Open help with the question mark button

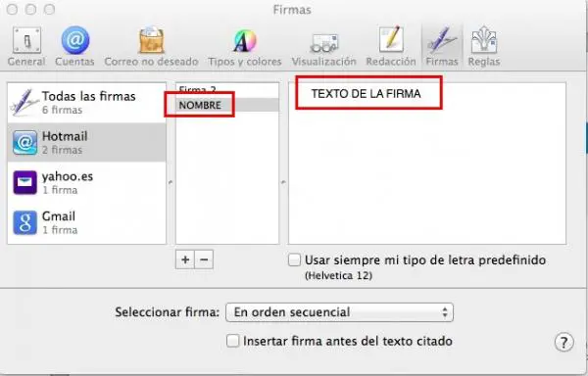563,342
